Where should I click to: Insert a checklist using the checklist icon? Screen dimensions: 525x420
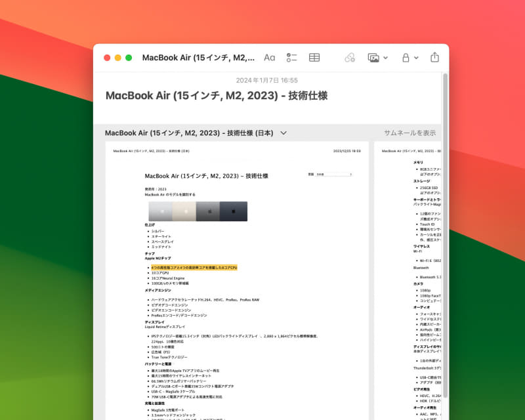[x=291, y=58]
